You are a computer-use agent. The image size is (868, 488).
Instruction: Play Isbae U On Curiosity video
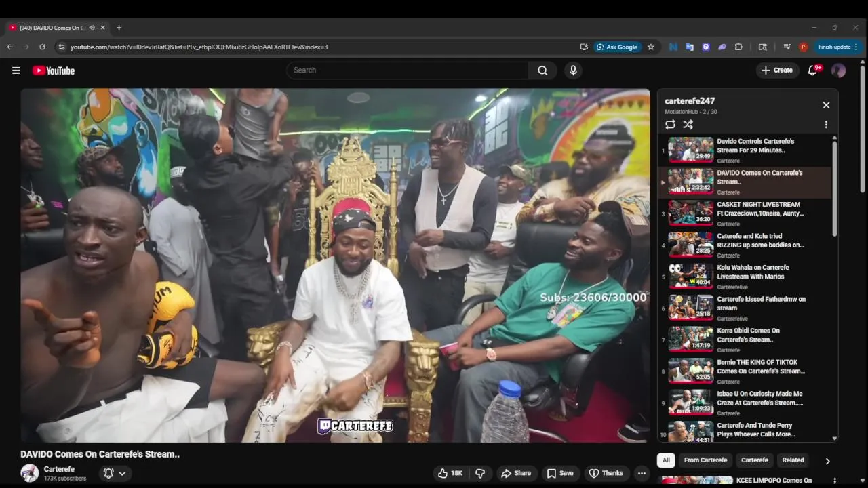click(x=745, y=403)
